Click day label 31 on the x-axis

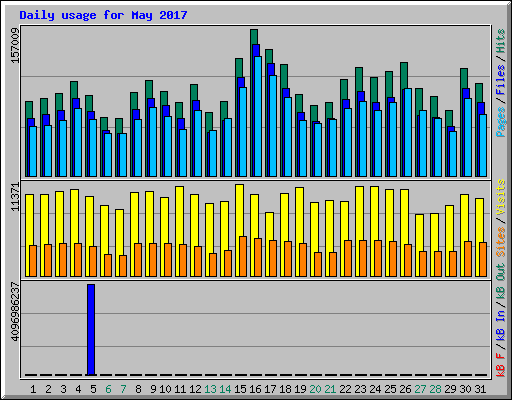480,389
